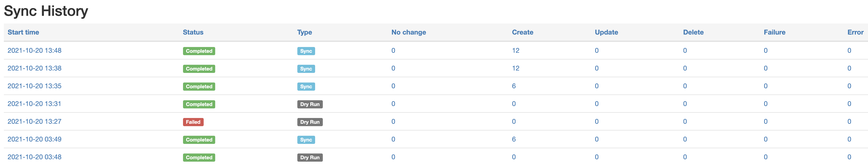The image size is (868, 165).
Task: Click the Create count 12 in the first row
Action: tap(516, 51)
